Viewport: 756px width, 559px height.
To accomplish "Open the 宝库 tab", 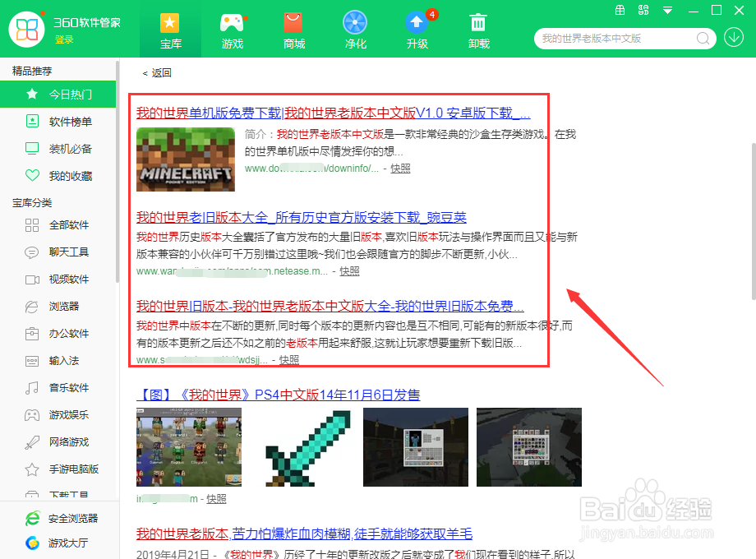I will pyautogui.click(x=171, y=30).
